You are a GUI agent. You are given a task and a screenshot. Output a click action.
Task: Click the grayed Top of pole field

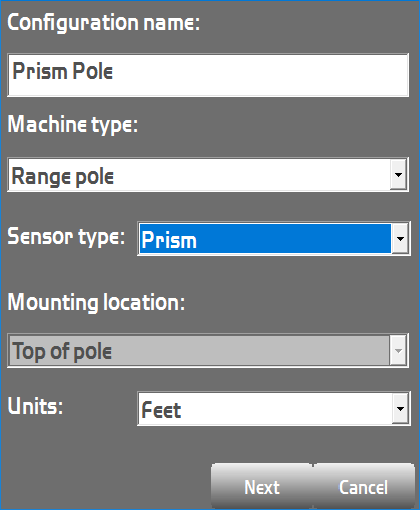point(208,351)
